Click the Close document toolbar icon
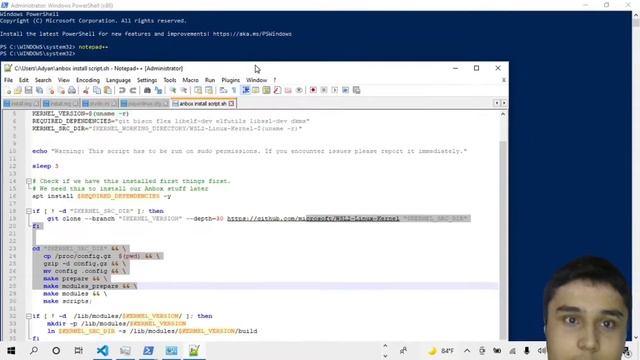Viewport: 640px width, 360px height. point(50,90)
